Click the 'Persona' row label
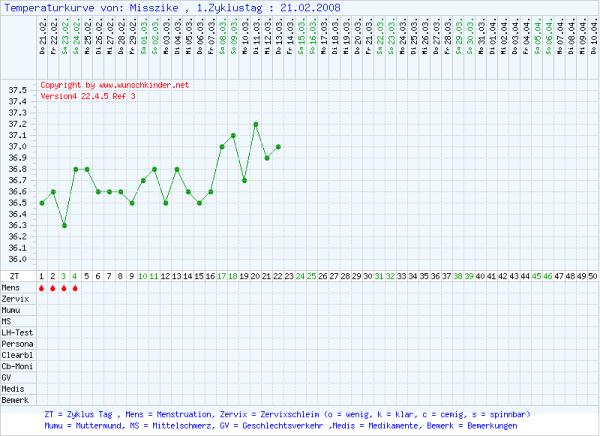This screenshot has height=436, width=600. 17,342
